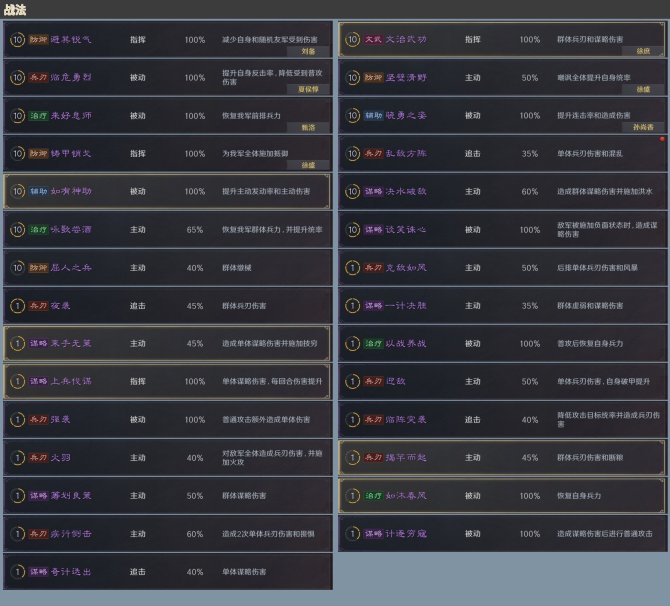670x606 pixels.
Task: Click the 防御 tag on 坚壁清野
Action: 373,77
